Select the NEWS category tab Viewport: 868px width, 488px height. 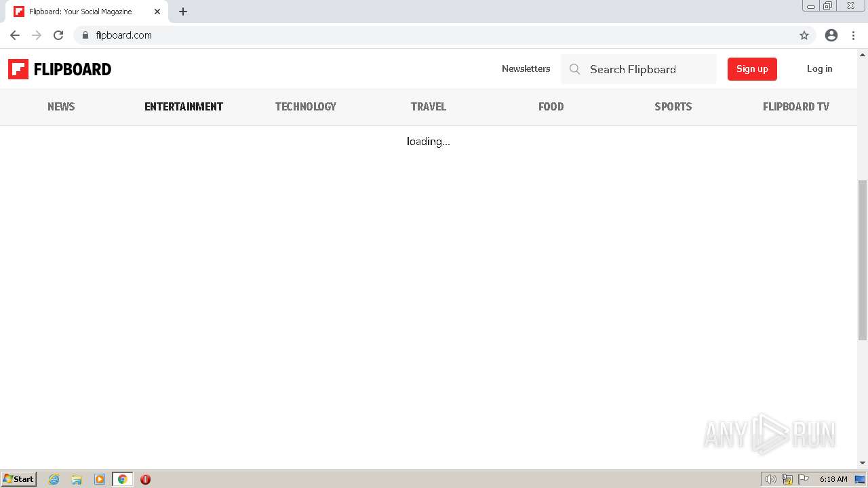point(61,106)
